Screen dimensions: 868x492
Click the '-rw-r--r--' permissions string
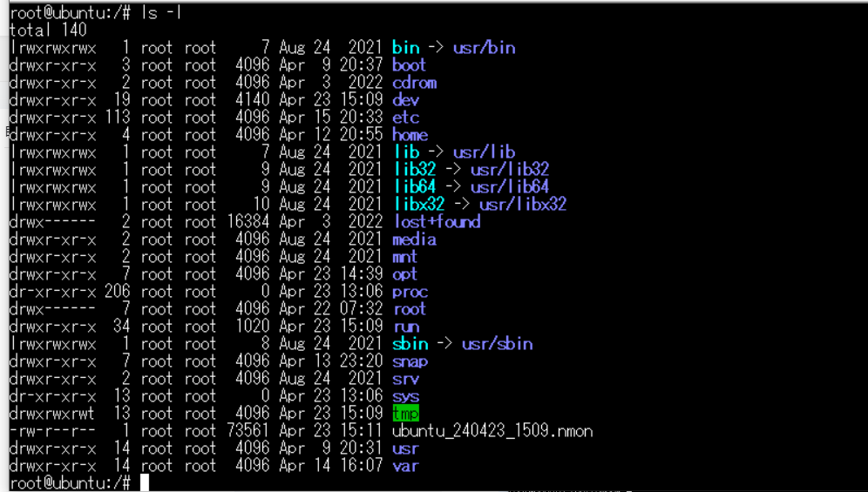pyautogui.click(x=52, y=431)
